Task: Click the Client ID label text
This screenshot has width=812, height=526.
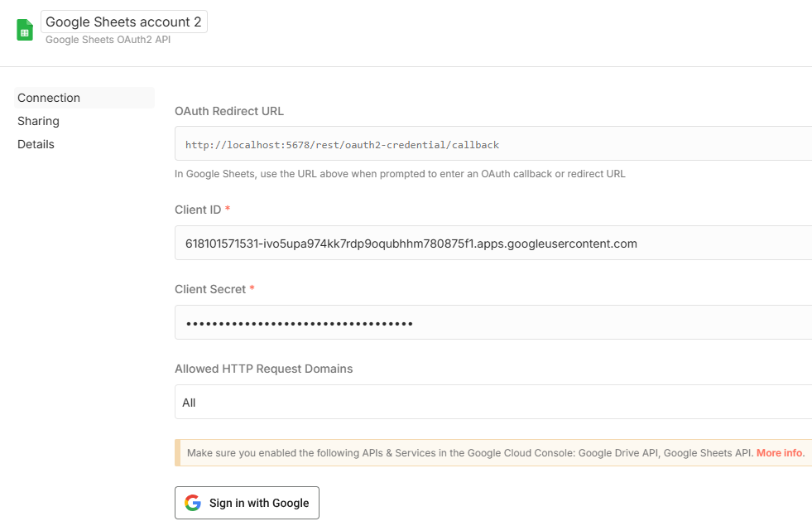Action: [198, 210]
